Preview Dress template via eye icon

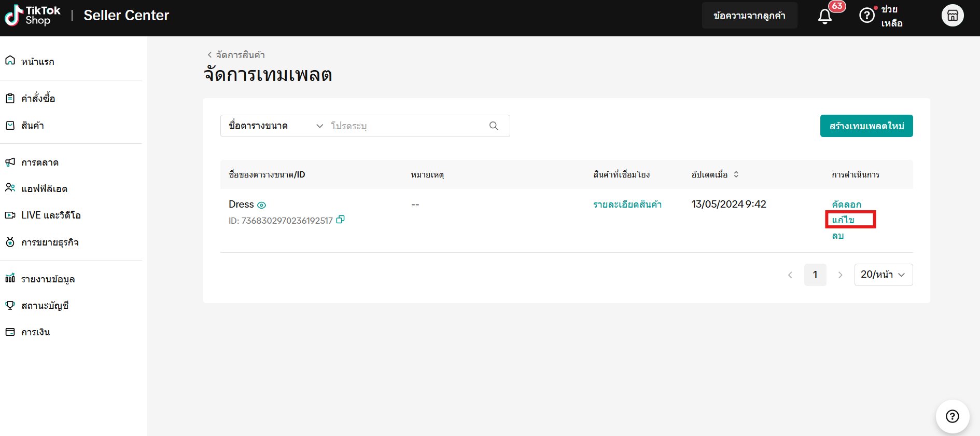(x=262, y=205)
